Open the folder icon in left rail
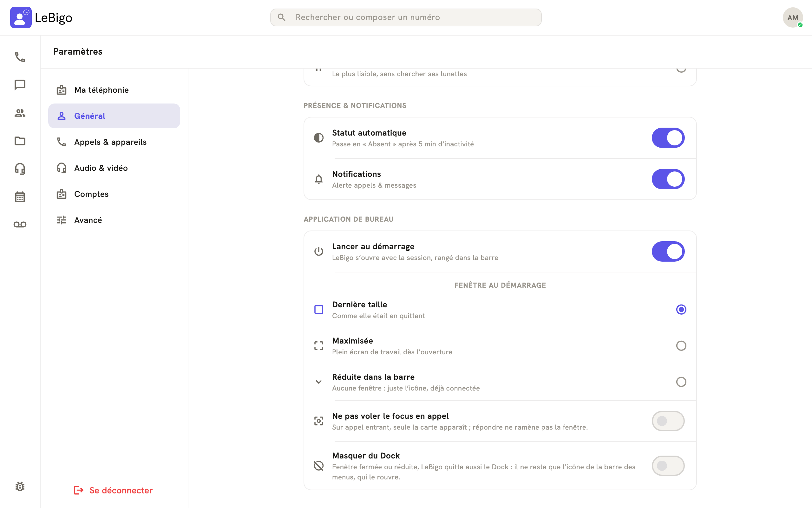Image resolution: width=812 pixels, height=508 pixels. tap(20, 141)
